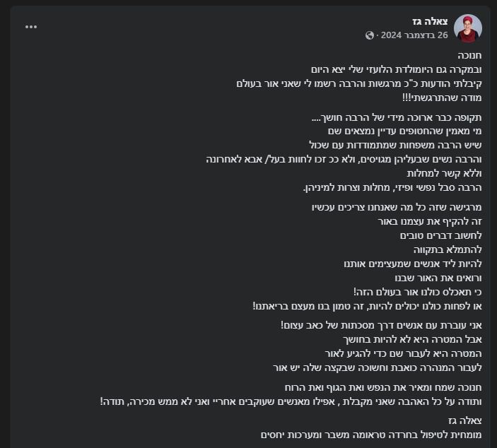497x448 pixels.
Task: Click the author name צאלה גז in header
Action: coord(432,21)
